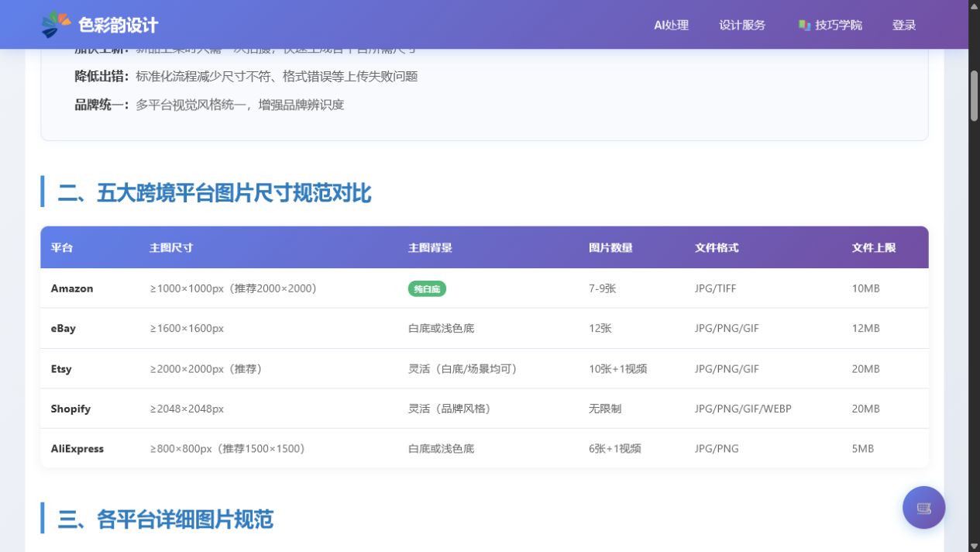The height and width of the screenshot is (552, 980).
Task: Click AliExpress's 白底或浅色底 cell
Action: [442, 449]
